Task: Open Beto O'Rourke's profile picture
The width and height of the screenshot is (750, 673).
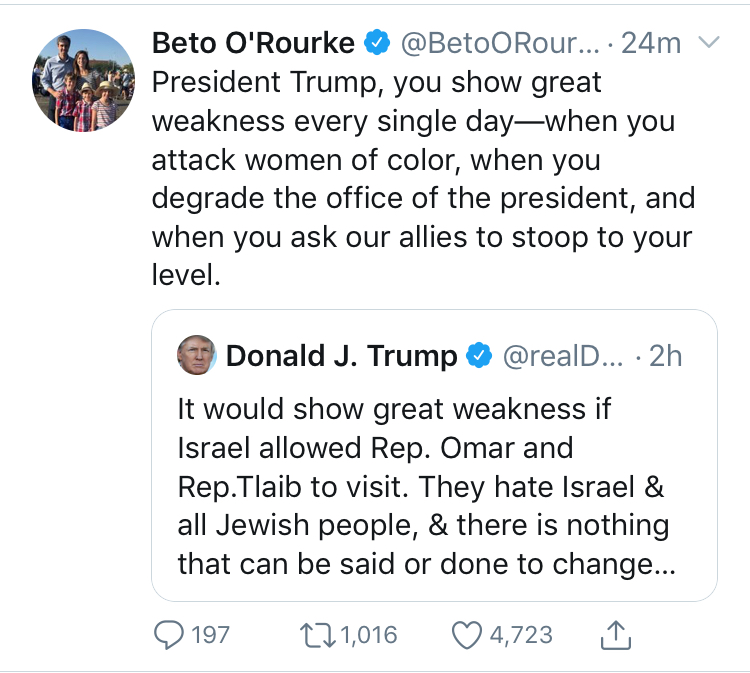Action: [84, 80]
